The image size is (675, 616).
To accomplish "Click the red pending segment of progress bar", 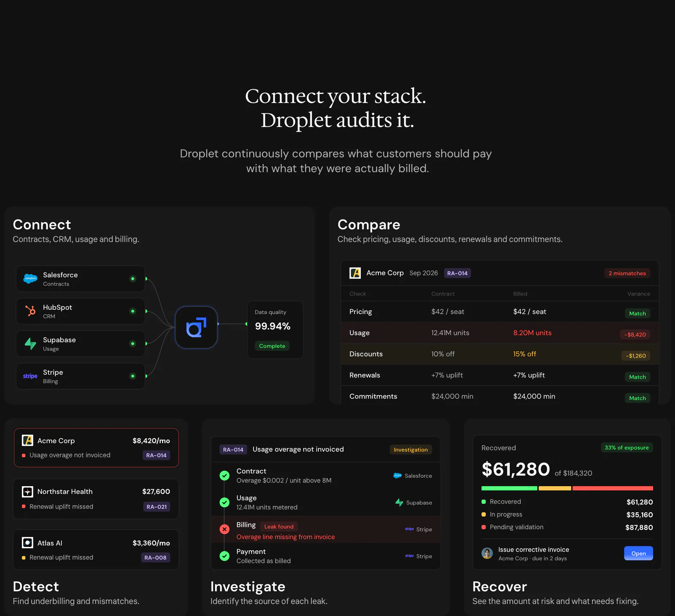I will pyautogui.click(x=613, y=488).
